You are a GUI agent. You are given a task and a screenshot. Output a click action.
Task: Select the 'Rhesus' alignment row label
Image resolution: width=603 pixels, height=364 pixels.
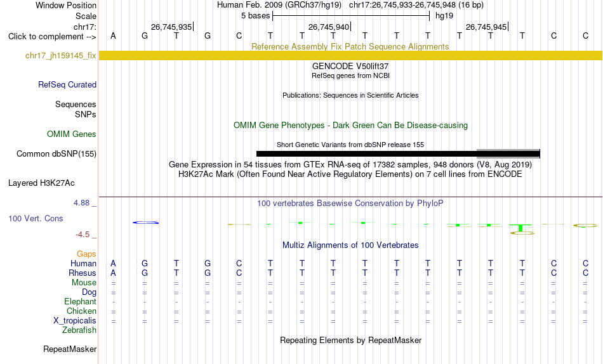pos(83,273)
